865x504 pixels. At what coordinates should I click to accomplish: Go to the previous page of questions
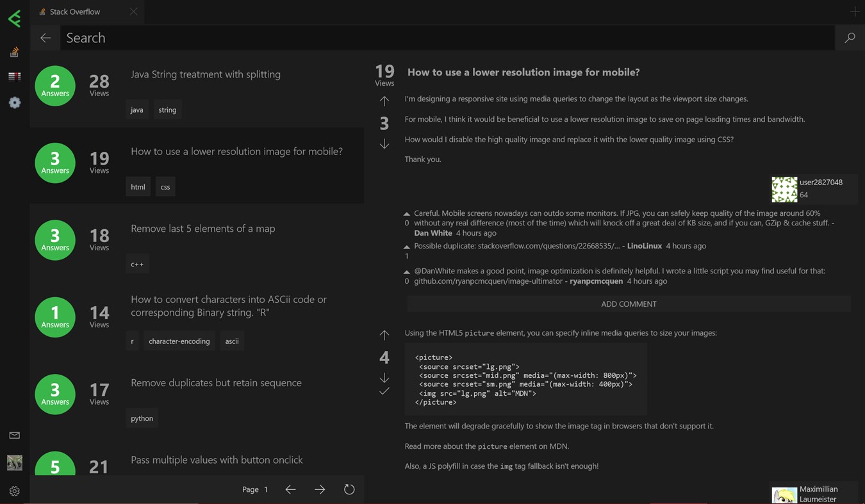pyautogui.click(x=290, y=489)
